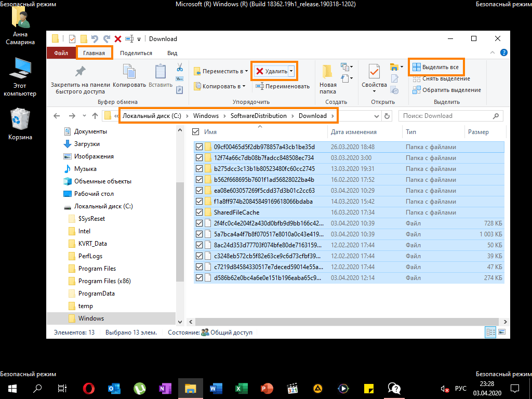Select Program Files in navigation tree
Screen dimensions: 532x399
(97, 269)
